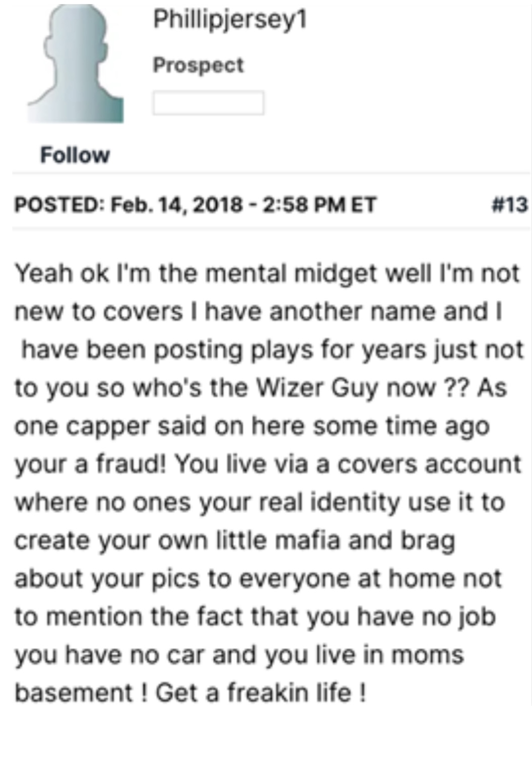
Task: Open Phillipjersey1's user profile
Action: coord(230,20)
